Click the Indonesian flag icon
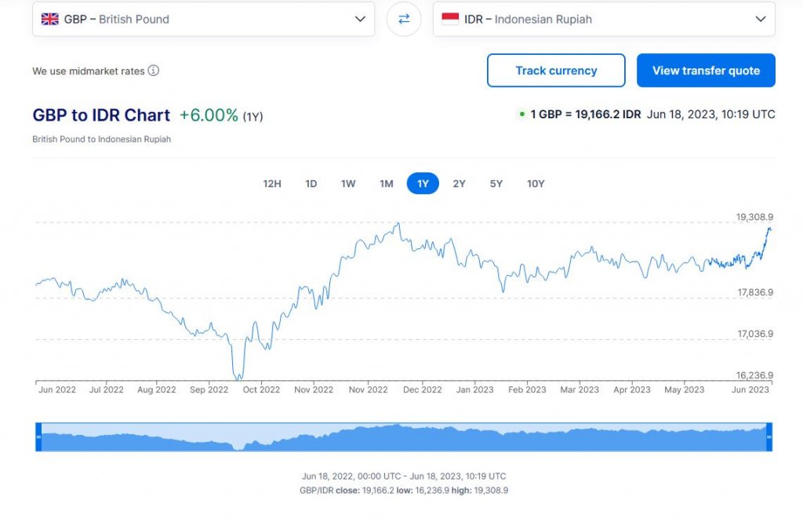 point(450,19)
